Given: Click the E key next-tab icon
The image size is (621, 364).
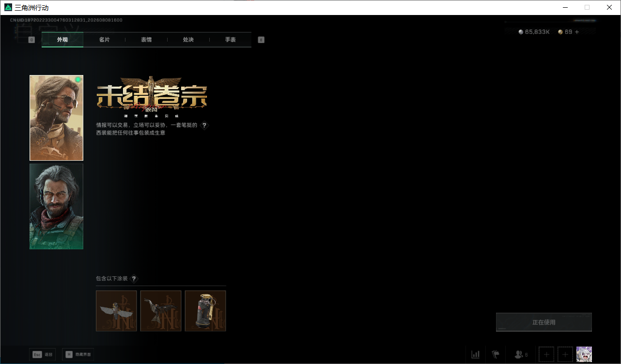Looking at the screenshot, I should (x=261, y=40).
